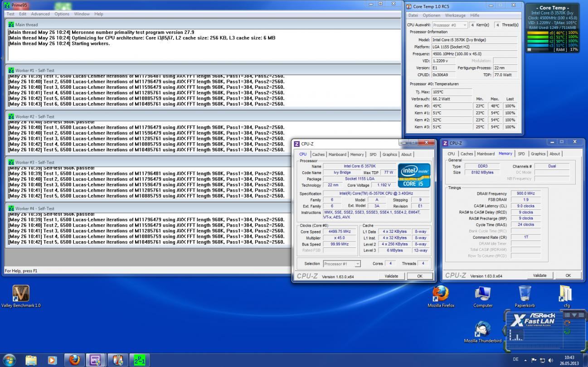Open Windows Media Player taskbar icon
This screenshot has width=588, height=367.
click(x=52, y=360)
